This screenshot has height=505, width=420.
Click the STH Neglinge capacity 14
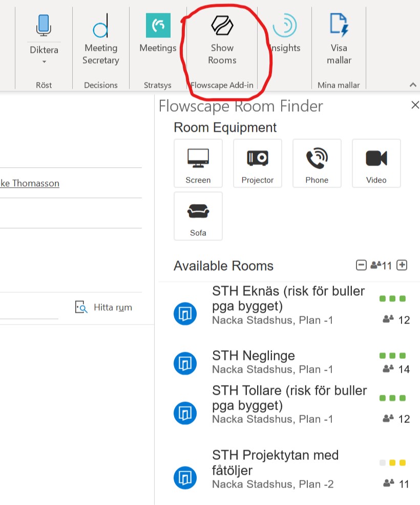pyautogui.click(x=396, y=369)
